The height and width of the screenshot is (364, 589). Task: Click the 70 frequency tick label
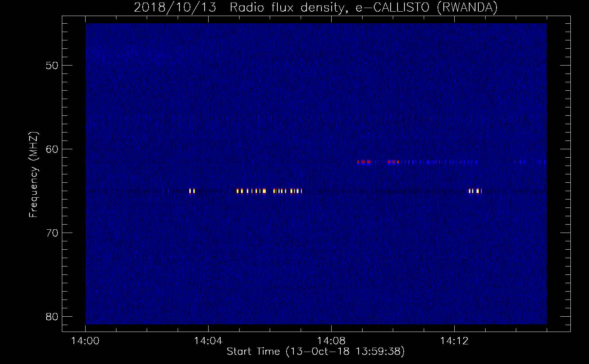point(52,233)
